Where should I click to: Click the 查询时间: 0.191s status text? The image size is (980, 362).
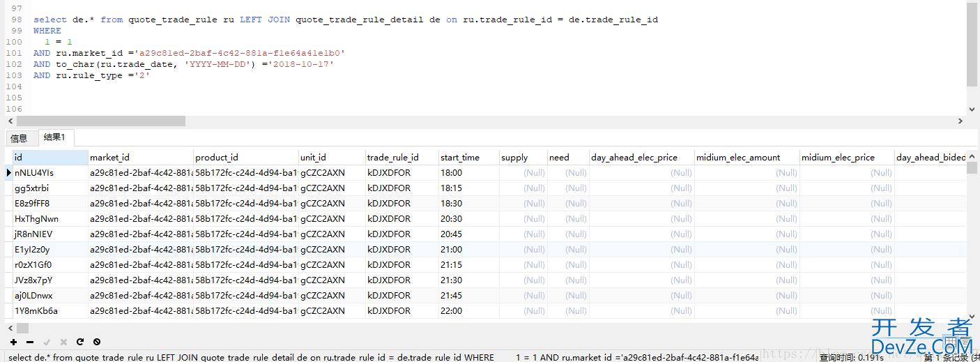point(851,357)
